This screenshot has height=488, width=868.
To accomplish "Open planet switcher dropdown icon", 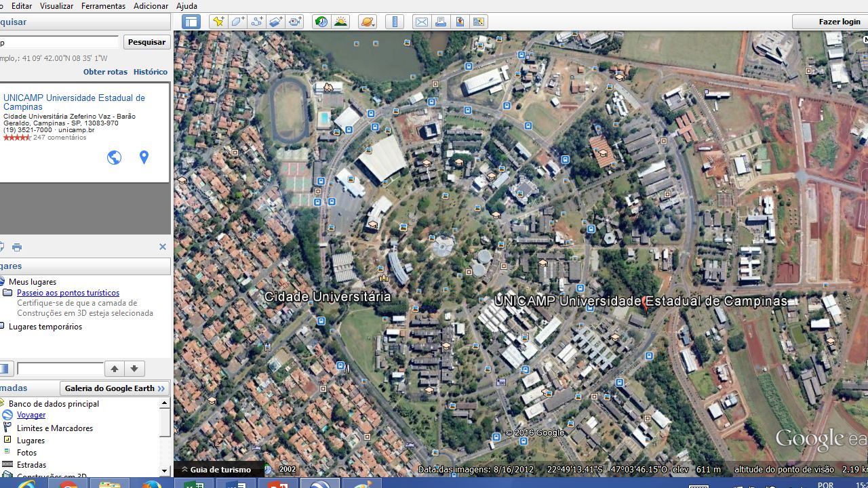I will tap(368, 22).
